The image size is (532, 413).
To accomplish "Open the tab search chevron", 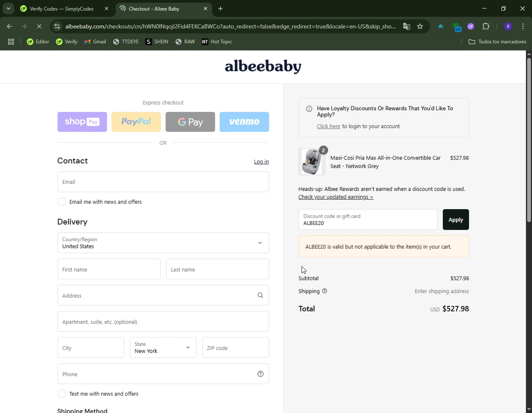I will tap(8, 9).
